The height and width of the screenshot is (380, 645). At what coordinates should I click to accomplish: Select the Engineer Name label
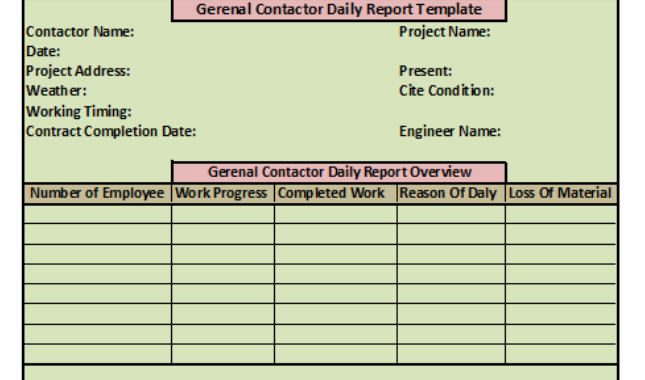click(x=450, y=131)
